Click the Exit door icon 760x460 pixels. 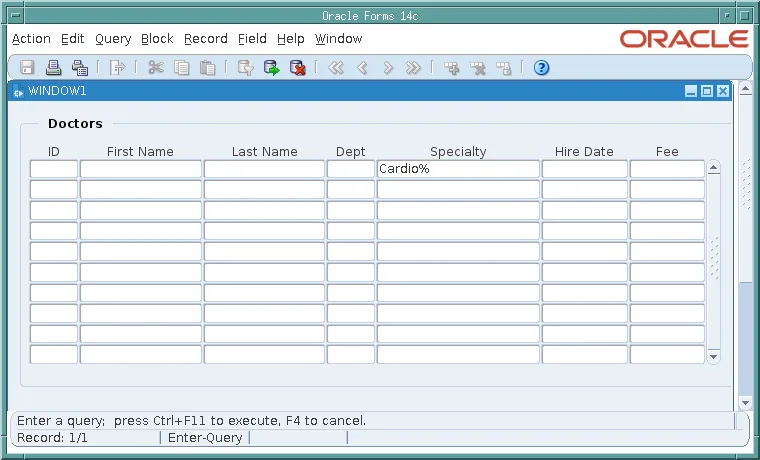pos(117,67)
